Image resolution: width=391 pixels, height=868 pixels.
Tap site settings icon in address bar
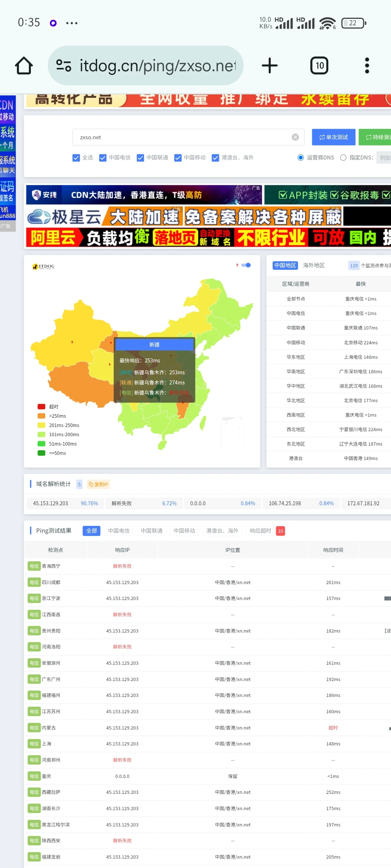pos(64,66)
